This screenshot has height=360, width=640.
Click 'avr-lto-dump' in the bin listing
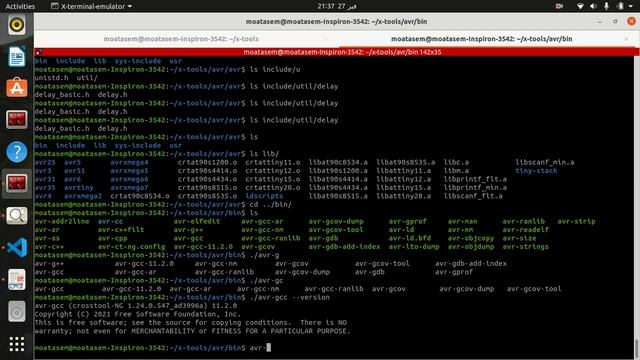[414, 247]
